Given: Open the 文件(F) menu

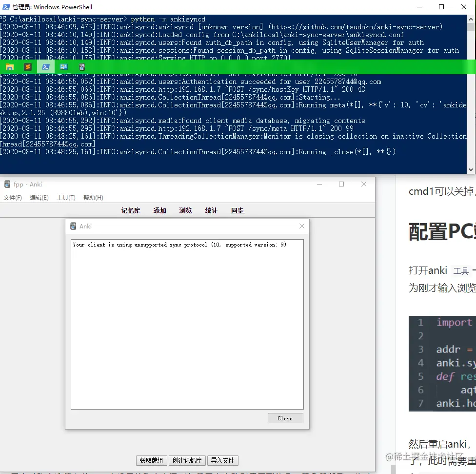Looking at the screenshot, I should (13, 198).
